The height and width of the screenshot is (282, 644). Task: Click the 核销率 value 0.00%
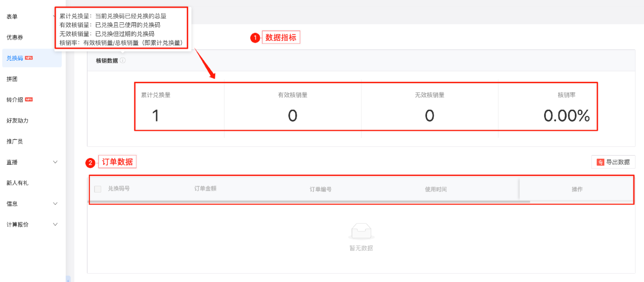[x=566, y=115]
